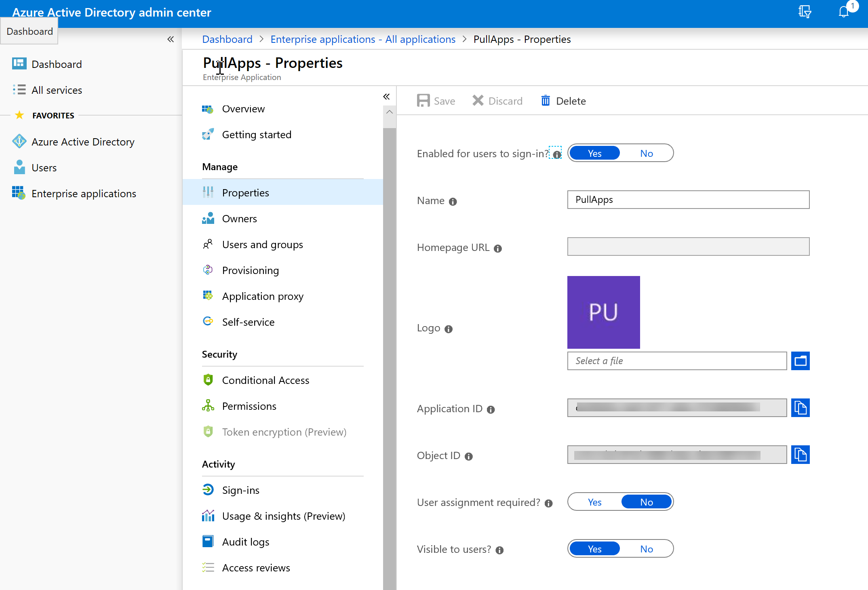Click the Enterprise applications grid icon

[x=19, y=193]
